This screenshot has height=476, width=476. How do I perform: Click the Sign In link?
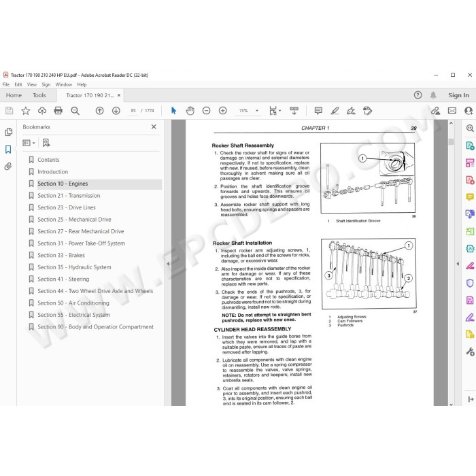pos(458,95)
